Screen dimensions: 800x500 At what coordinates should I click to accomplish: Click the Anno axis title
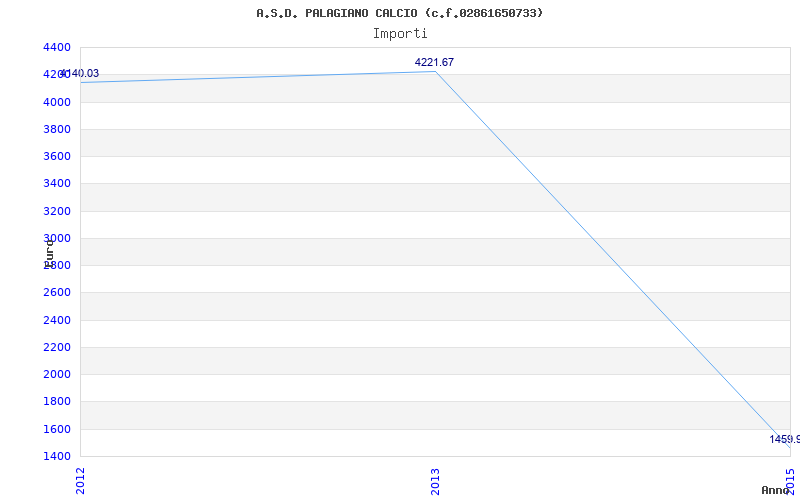tap(775, 490)
